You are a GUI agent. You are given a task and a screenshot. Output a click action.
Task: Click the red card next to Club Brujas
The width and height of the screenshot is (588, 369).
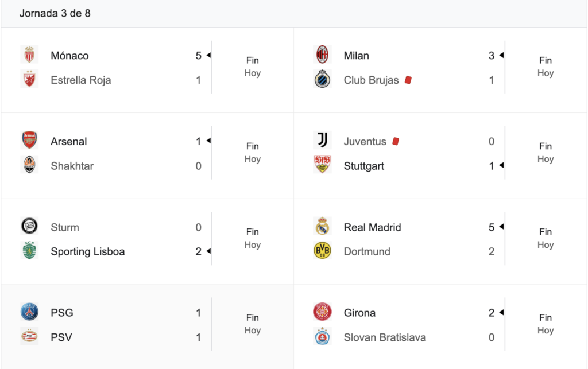(x=408, y=80)
